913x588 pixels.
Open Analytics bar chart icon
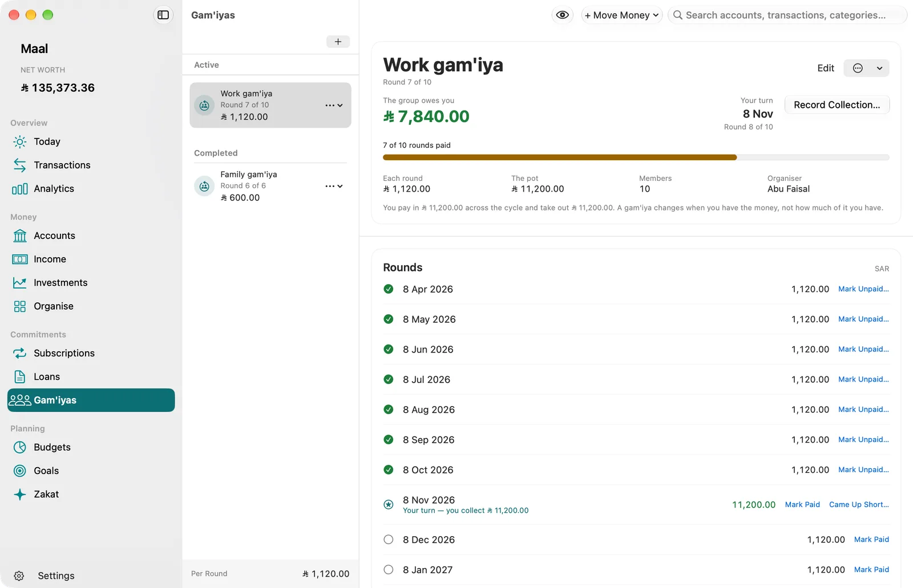[x=20, y=189]
